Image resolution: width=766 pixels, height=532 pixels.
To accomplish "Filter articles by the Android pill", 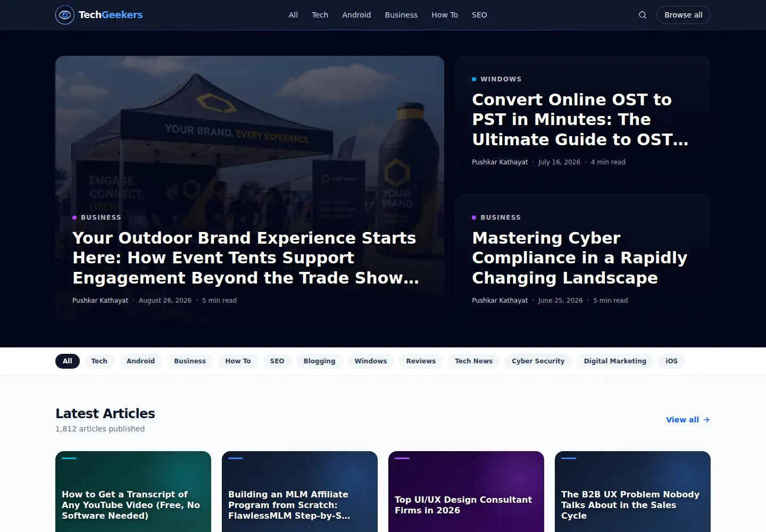I will pyautogui.click(x=140, y=361).
